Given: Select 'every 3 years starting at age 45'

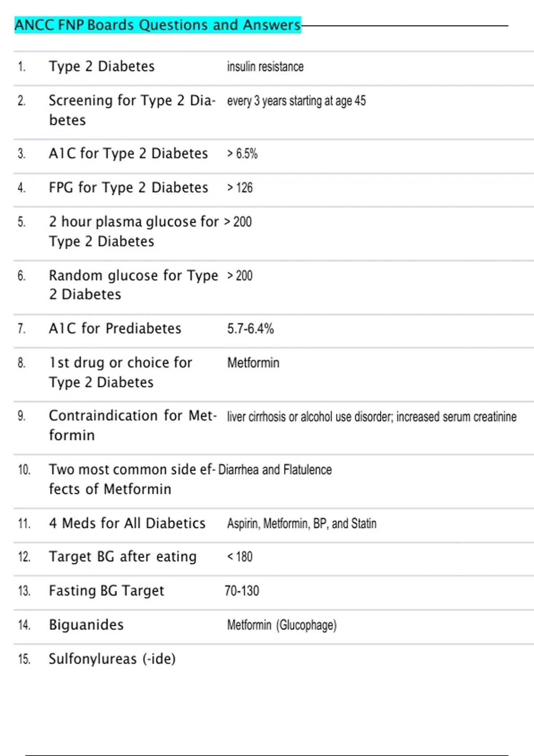Looking at the screenshot, I should pyautogui.click(x=296, y=101).
